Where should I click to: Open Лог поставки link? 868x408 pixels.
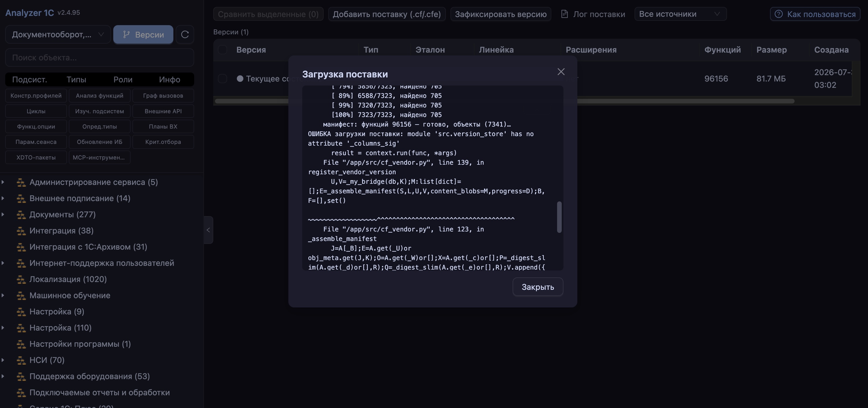pyautogui.click(x=593, y=14)
